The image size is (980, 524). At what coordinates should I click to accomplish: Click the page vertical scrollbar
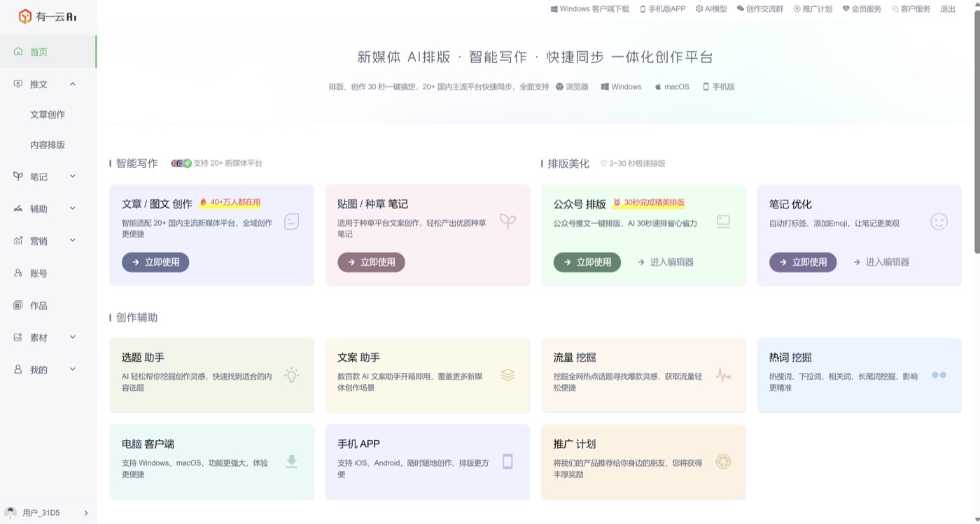[977, 131]
